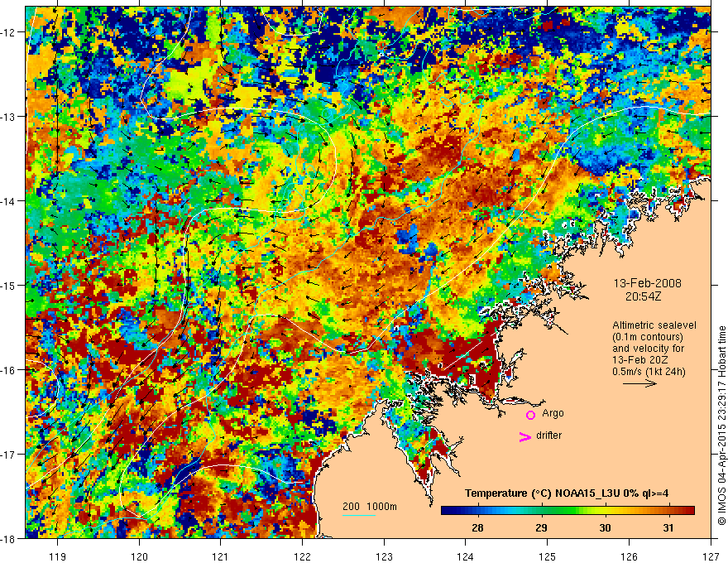Click the '13-Feb 20Z' caption line

tap(640, 359)
